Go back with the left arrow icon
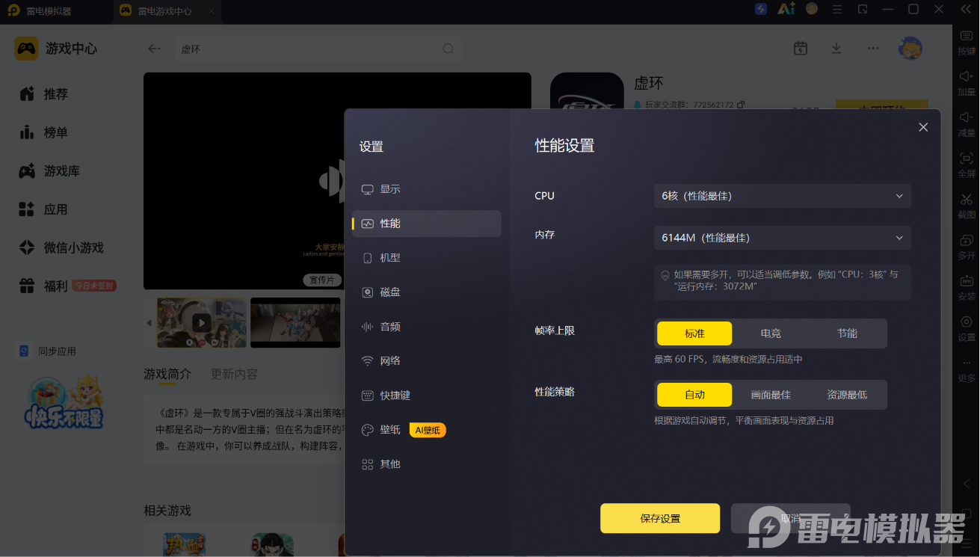This screenshot has height=557, width=980. [x=154, y=49]
